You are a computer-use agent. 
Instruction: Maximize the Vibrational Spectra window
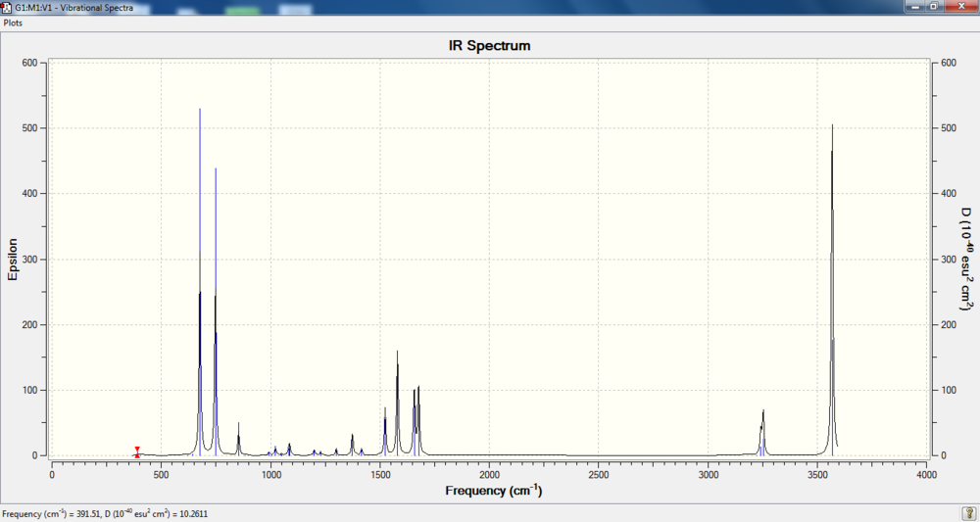(934, 6)
